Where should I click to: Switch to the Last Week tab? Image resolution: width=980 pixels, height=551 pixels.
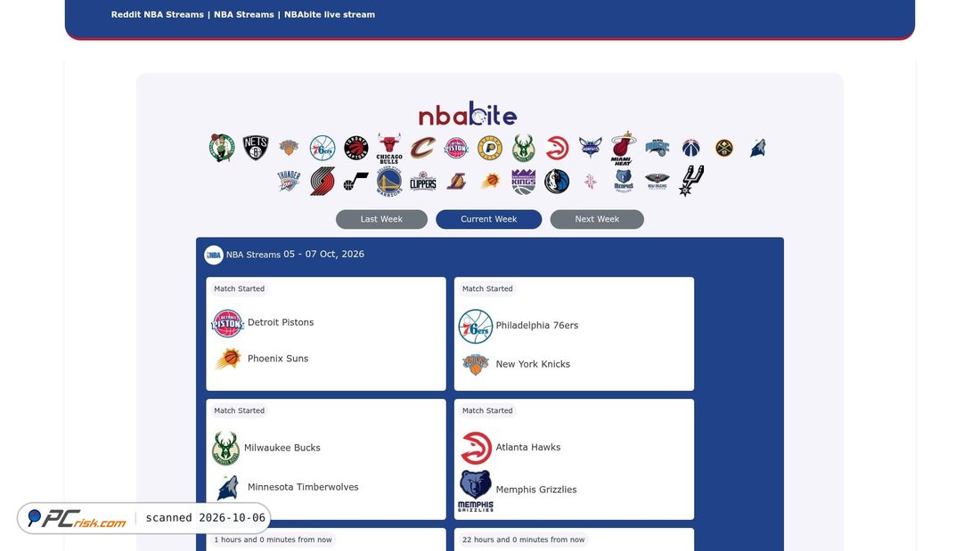(x=381, y=219)
